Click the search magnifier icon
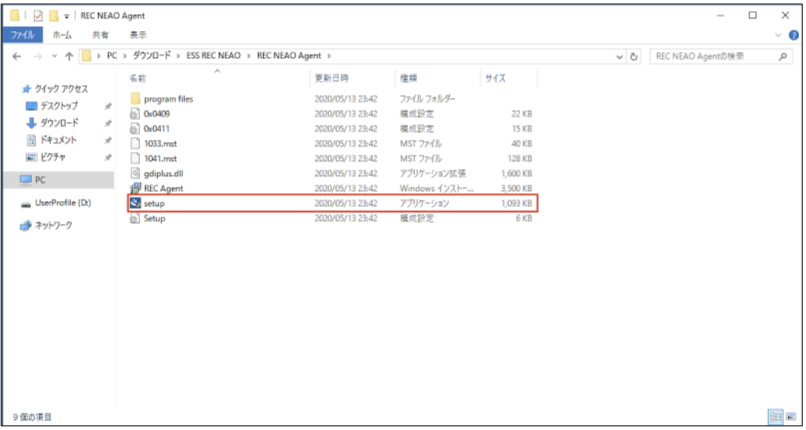 [x=783, y=56]
